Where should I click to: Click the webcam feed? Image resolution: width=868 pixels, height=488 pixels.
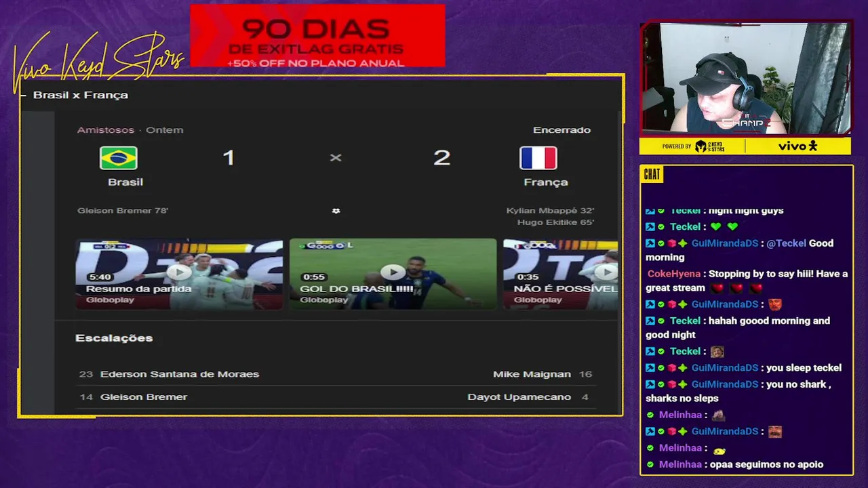point(745,78)
